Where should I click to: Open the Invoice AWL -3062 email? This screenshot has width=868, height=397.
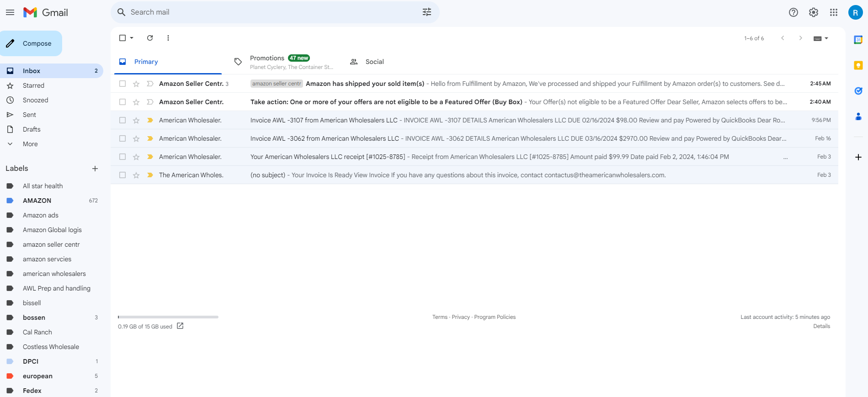coord(474,138)
